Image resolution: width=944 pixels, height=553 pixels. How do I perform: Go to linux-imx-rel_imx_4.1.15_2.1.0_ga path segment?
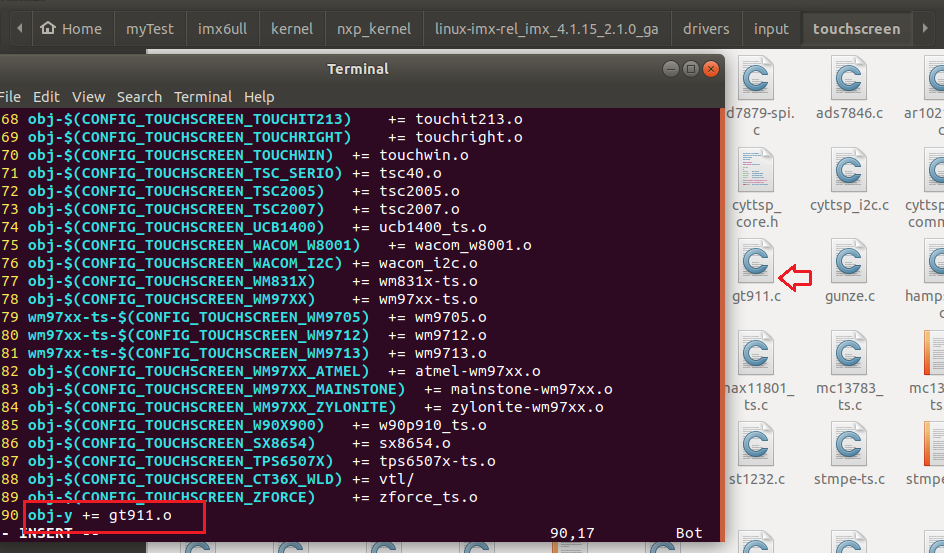(547, 29)
